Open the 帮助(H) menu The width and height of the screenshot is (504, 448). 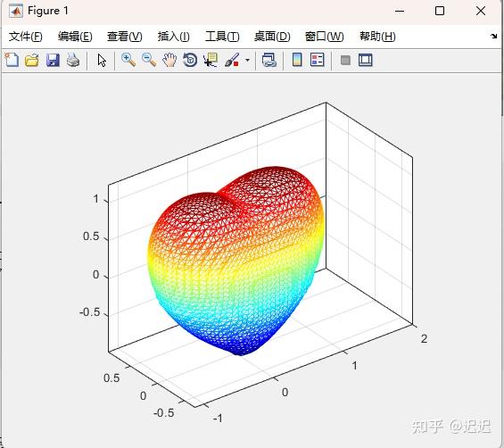click(377, 37)
